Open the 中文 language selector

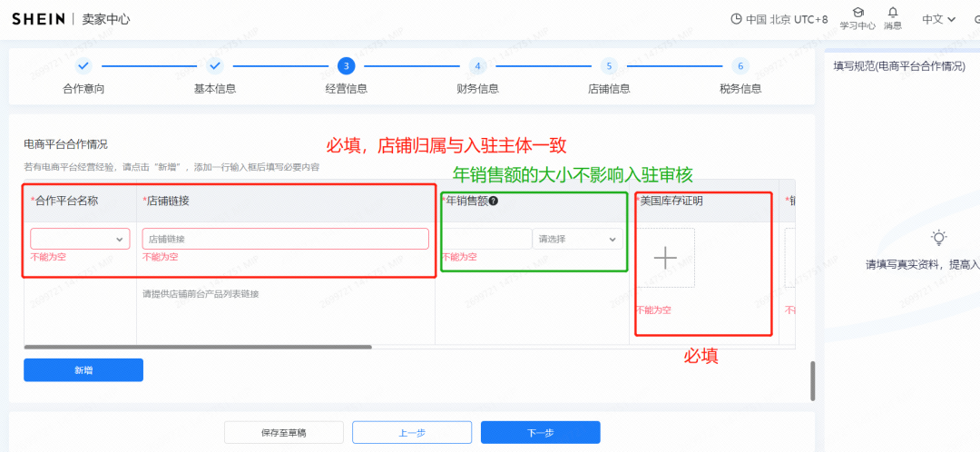[938, 19]
